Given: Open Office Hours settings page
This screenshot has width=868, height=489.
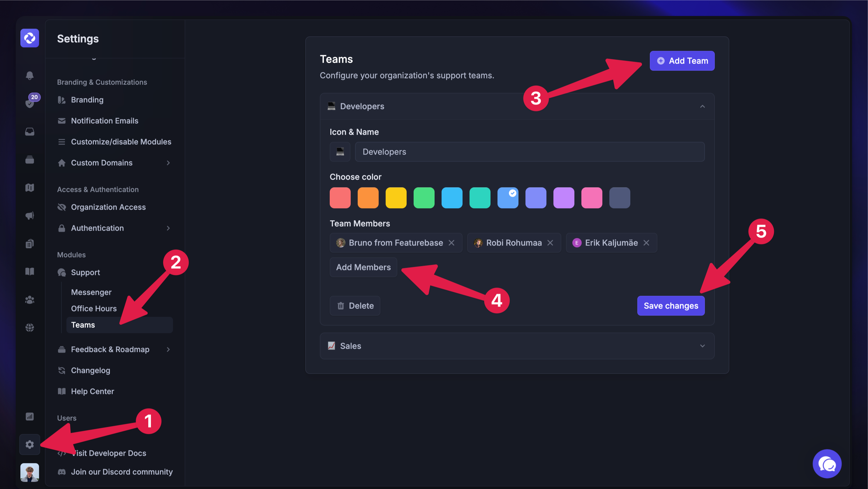Looking at the screenshot, I should click(x=94, y=309).
